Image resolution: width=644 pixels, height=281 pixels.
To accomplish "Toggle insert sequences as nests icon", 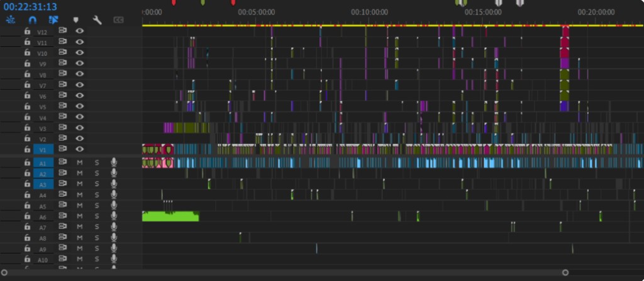I will tap(11, 19).
